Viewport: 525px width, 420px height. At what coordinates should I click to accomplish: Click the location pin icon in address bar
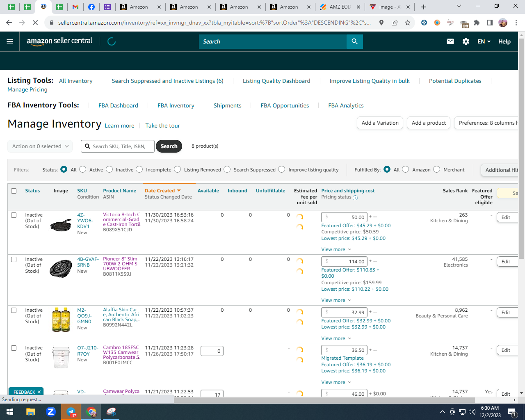[381, 23]
